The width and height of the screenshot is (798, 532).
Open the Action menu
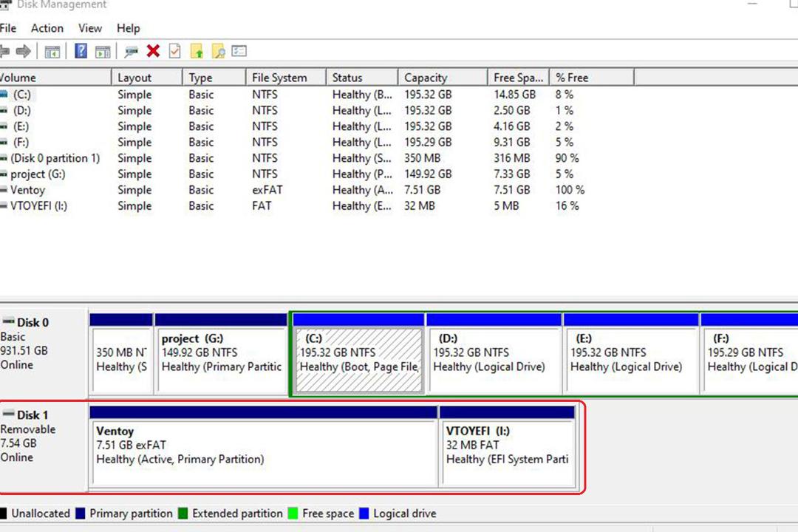click(47, 28)
